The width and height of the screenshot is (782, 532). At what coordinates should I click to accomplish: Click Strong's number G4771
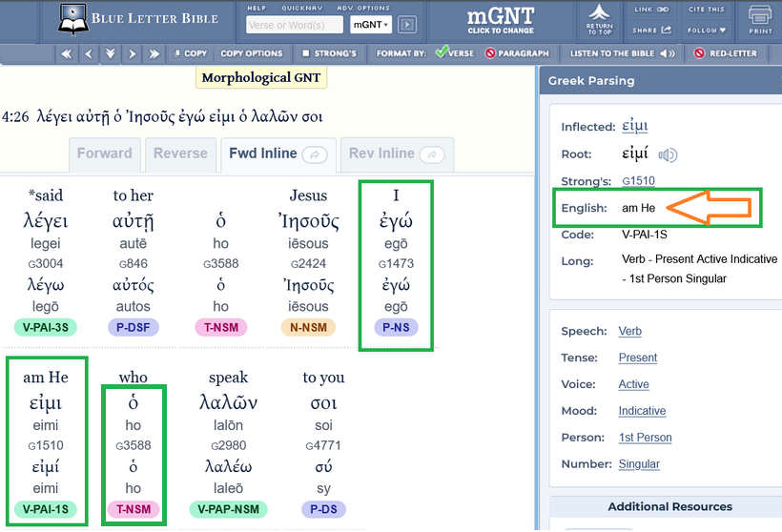323,446
